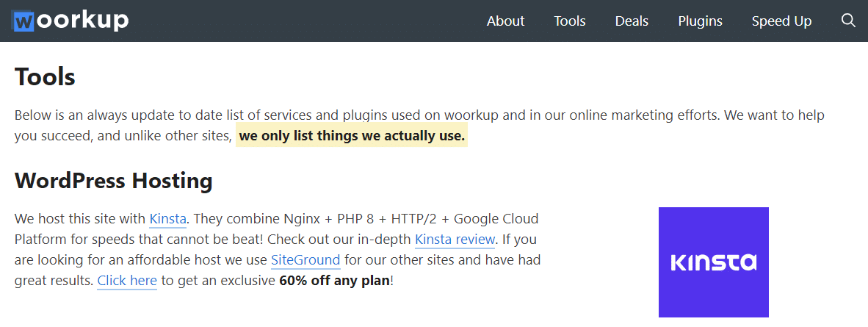This screenshot has width=868, height=327.
Task: Click the 'Tools' page heading
Action: [45, 76]
